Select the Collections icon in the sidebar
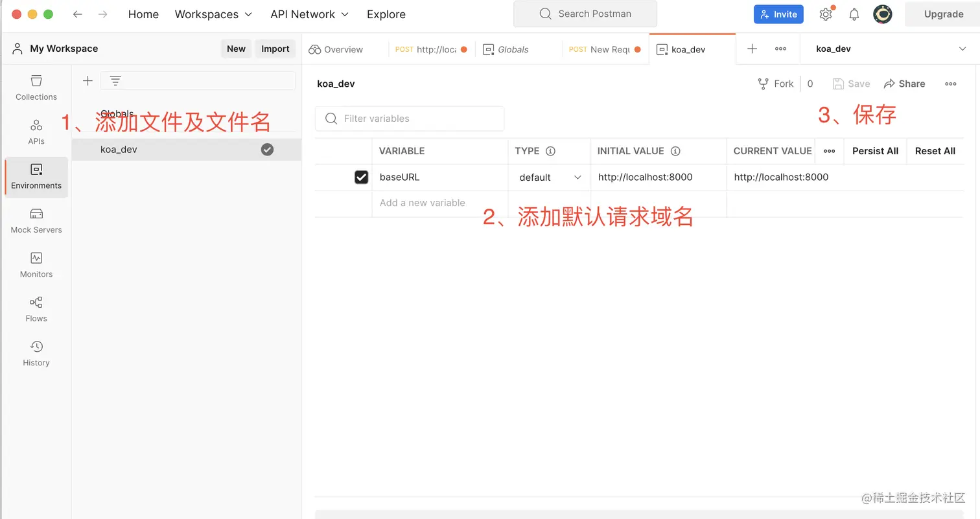Screen dimensions: 980x519 (36, 87)
